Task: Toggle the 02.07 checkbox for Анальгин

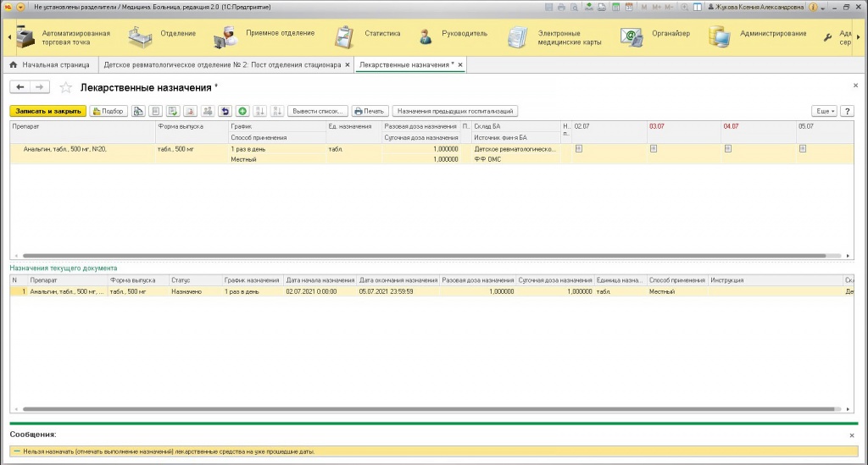Action: coord(578,149)
